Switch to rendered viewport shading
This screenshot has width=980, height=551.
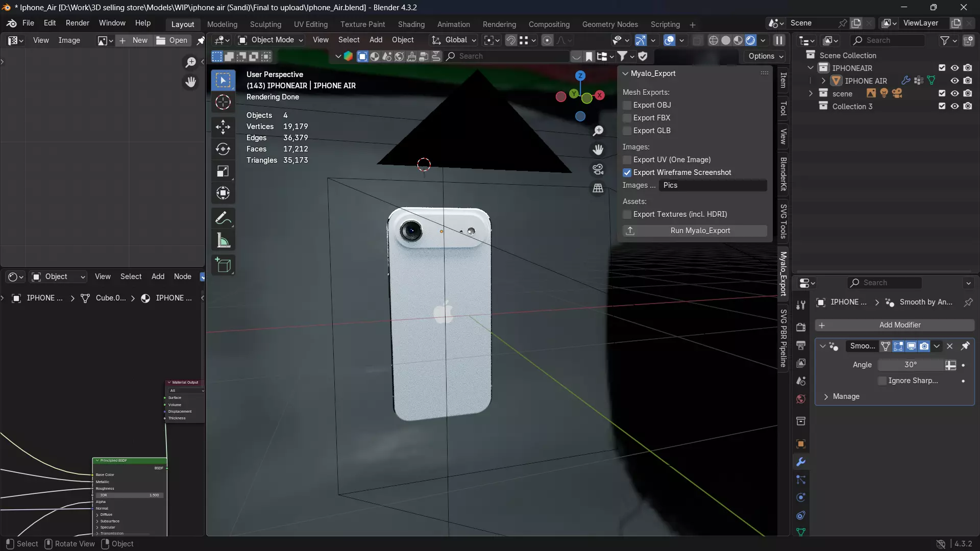tap(750, 40)
